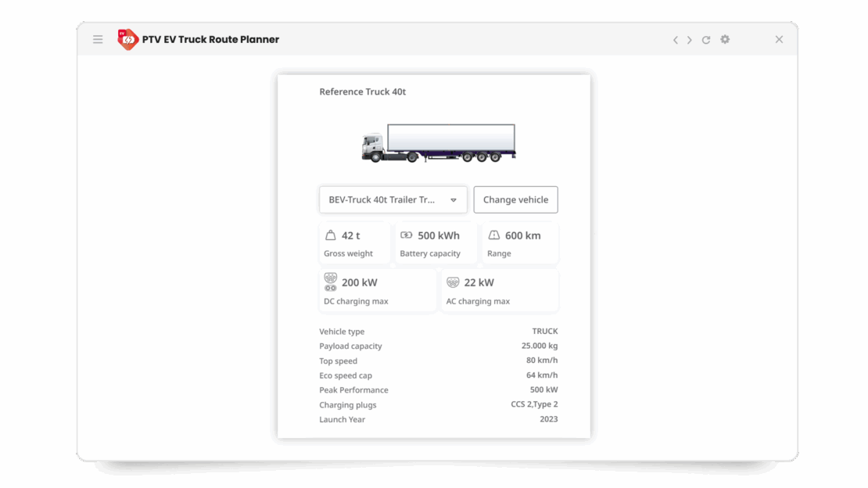Click the range road icon

click(493, 235)
